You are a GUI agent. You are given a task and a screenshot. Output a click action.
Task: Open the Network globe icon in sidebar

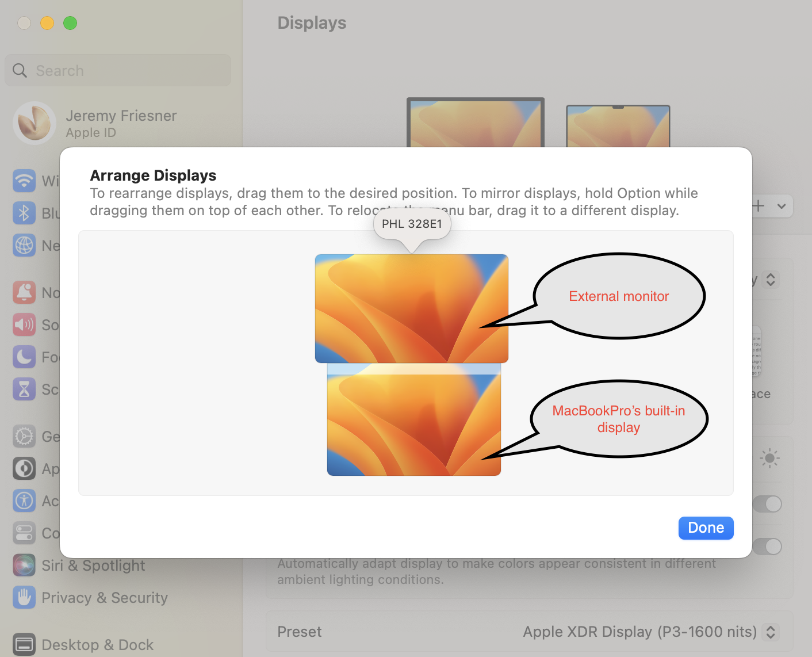24,245
